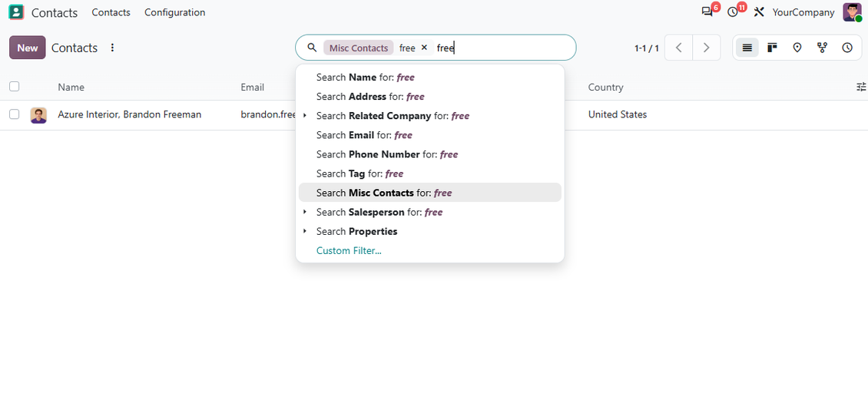Open the Contacts top menu
The width and height of the screenshot is (868, 416).
point(111,12)
